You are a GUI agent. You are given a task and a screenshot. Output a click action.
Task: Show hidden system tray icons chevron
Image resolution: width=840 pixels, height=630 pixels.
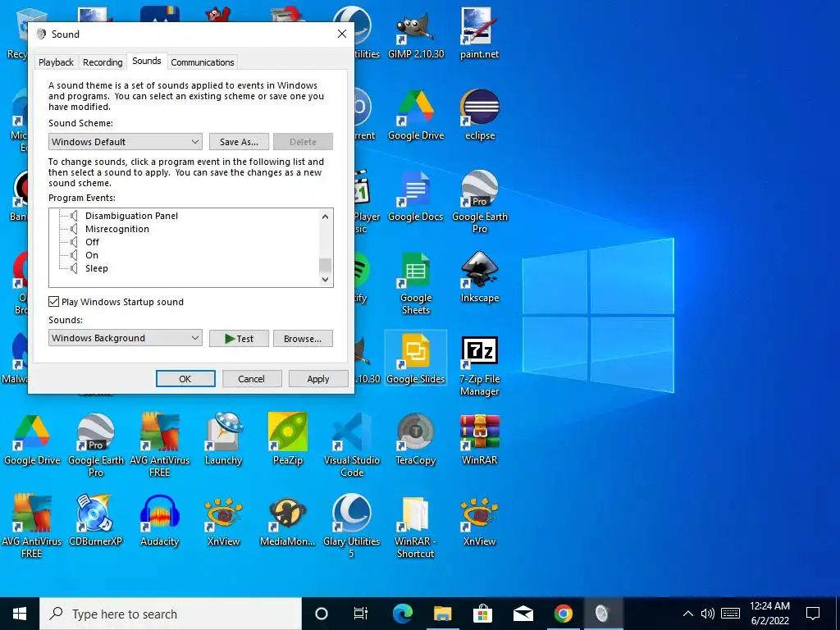pos(688,614)
